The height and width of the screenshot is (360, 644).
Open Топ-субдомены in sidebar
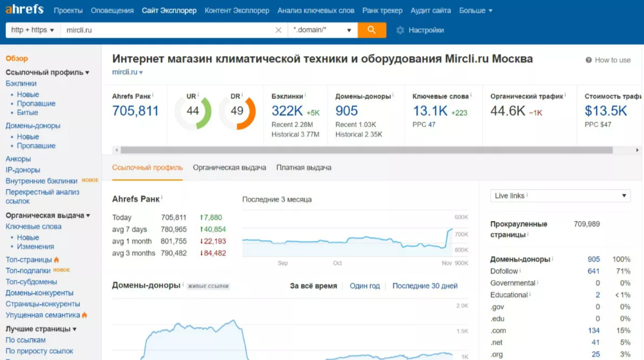pos(31,281)
